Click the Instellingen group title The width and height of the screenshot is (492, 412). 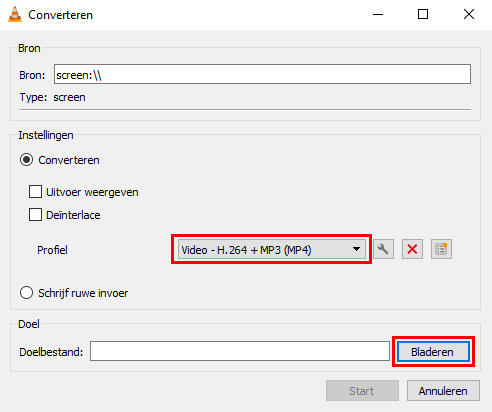(x=46, y=135)
